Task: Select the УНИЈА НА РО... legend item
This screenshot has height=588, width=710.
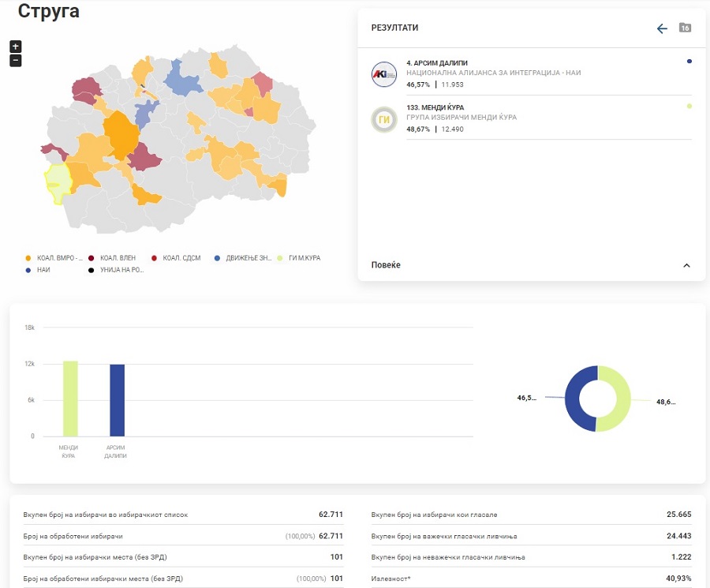Action: coord(118,270)
